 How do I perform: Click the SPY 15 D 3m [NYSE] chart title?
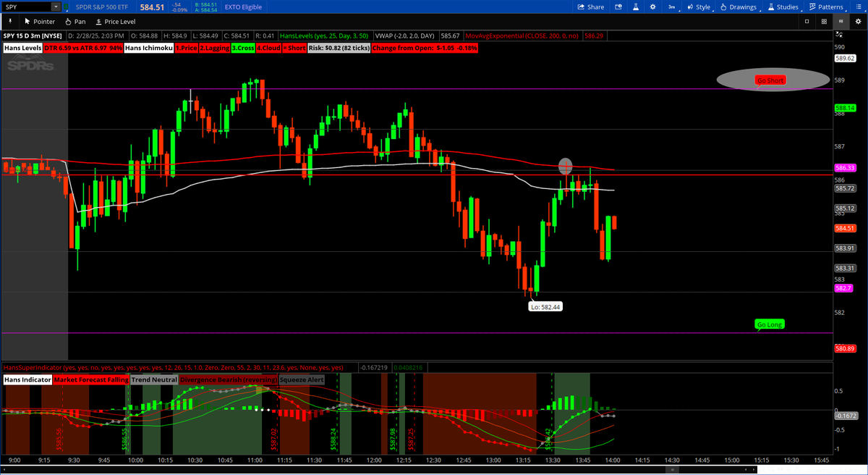click(33, 35)
